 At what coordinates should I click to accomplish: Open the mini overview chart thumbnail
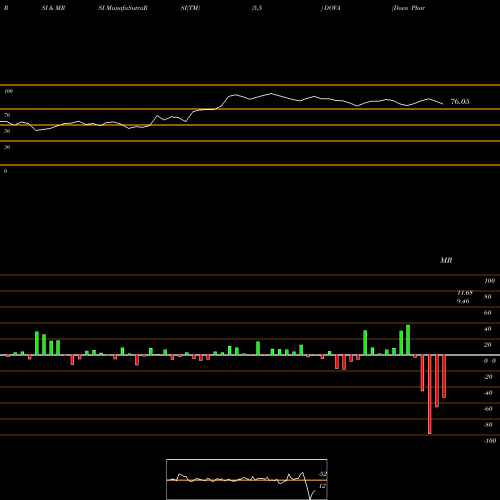(x=247, y=479)
